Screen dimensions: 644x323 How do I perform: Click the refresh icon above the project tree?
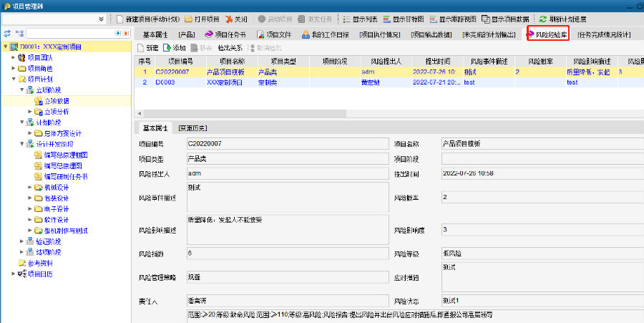point(7,34)
